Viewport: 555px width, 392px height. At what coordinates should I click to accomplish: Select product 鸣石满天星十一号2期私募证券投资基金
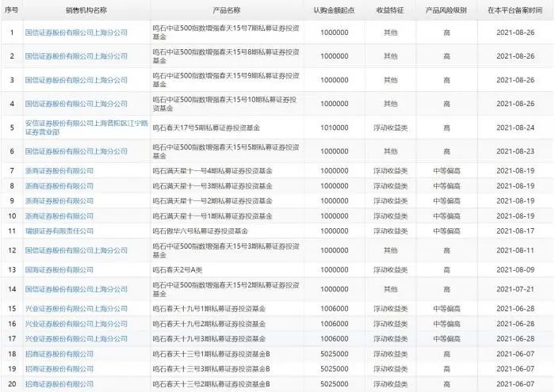click(x=212, y=201)
